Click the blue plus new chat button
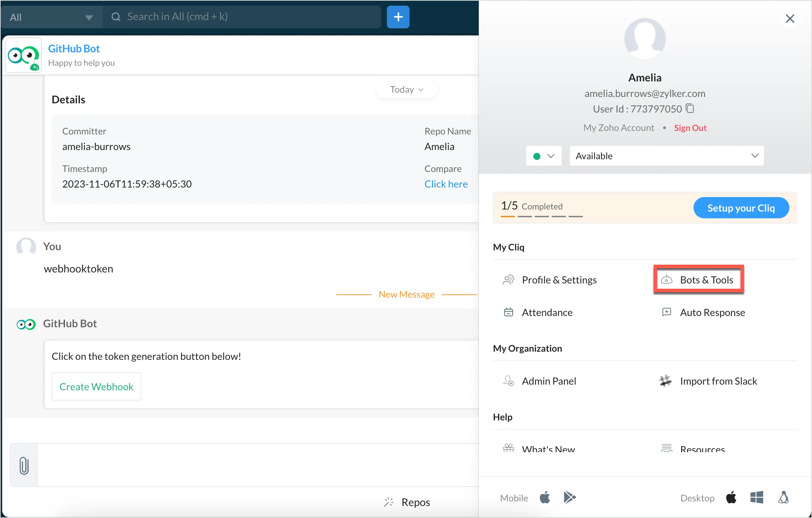The width and height of the screenshot is (812, 518). (398, 17)
